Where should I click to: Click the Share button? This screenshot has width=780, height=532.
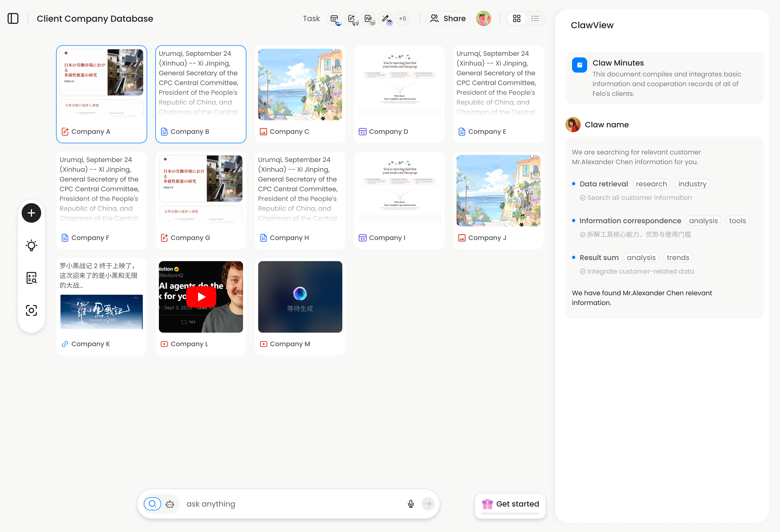click(x=448, y=18)
